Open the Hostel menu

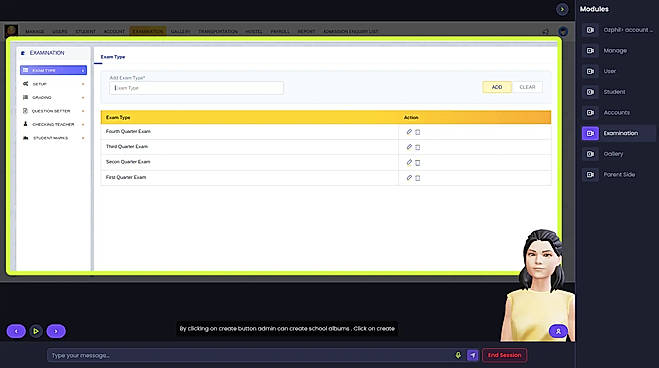pyautogui.click(x=254, y=32)
